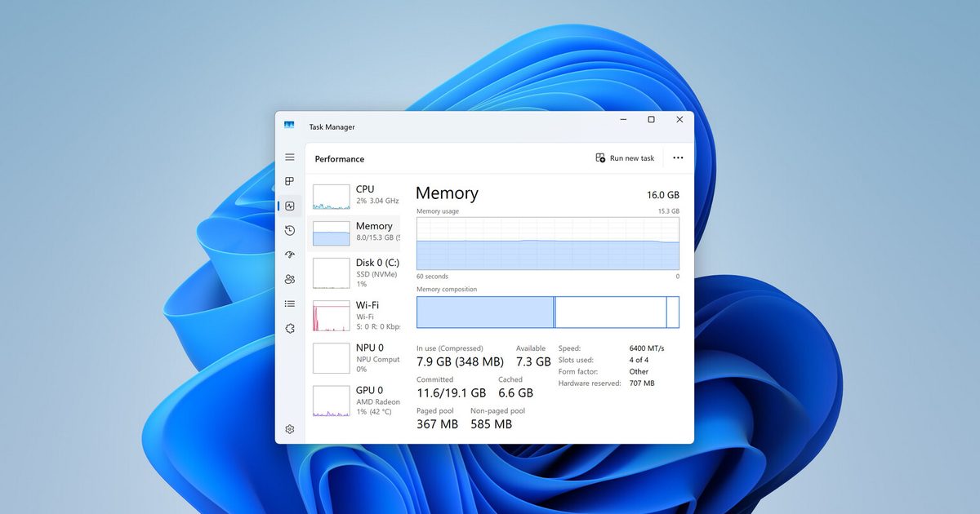Screen dimensions: 980x514
Task: Click the Task Manager app icon in title bar
Action: tap(289, 125)
